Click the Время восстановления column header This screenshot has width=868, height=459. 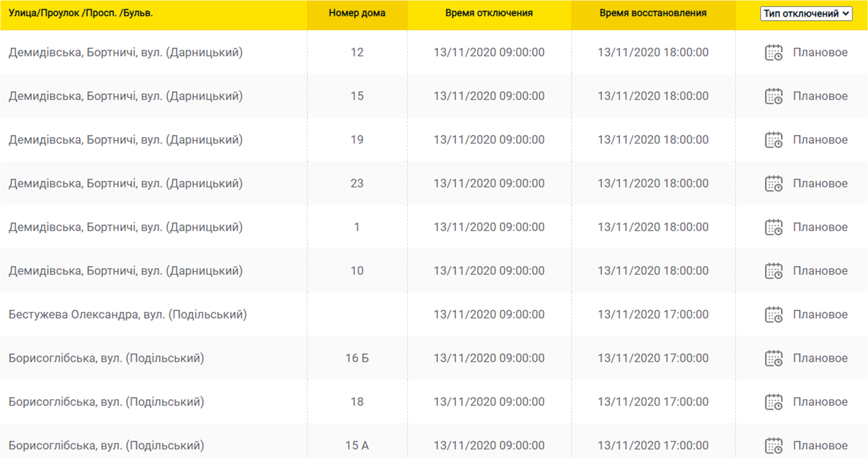[x=652, y=13]
